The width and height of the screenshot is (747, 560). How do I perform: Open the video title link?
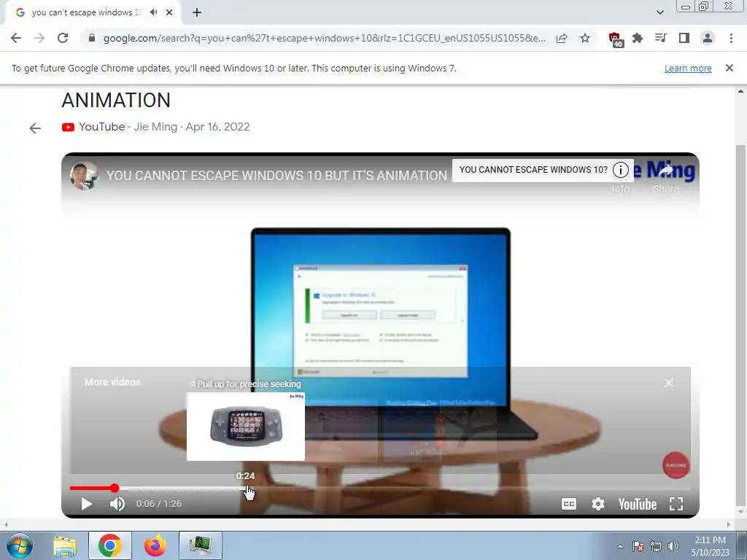(276, 175)
